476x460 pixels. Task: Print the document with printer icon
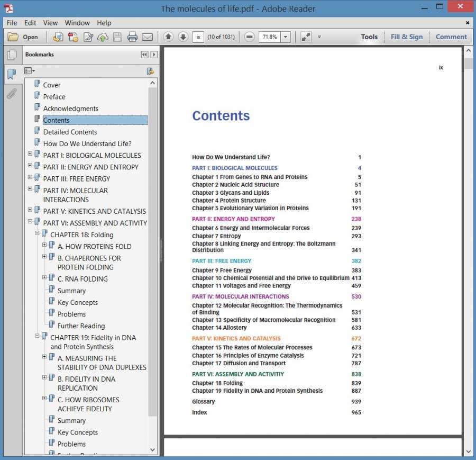(x=132, y=37)
